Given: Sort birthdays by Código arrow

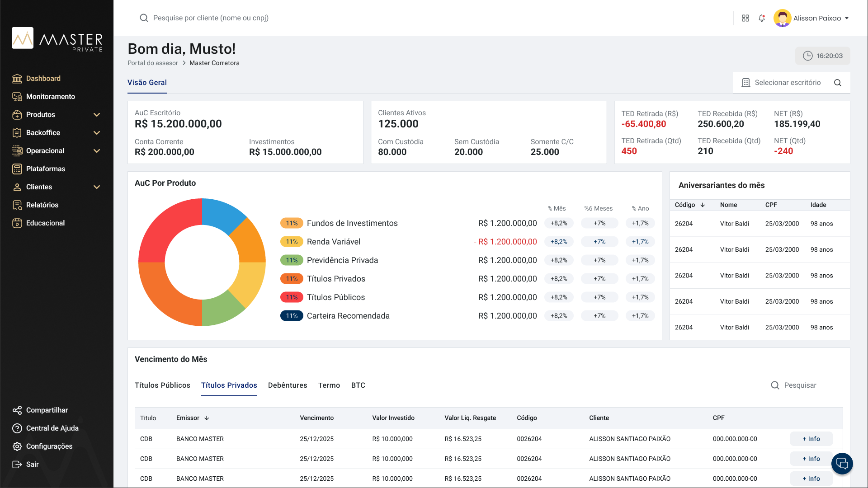Looking at the screenshot, I should pyautogui.click(x=703, y=205).
